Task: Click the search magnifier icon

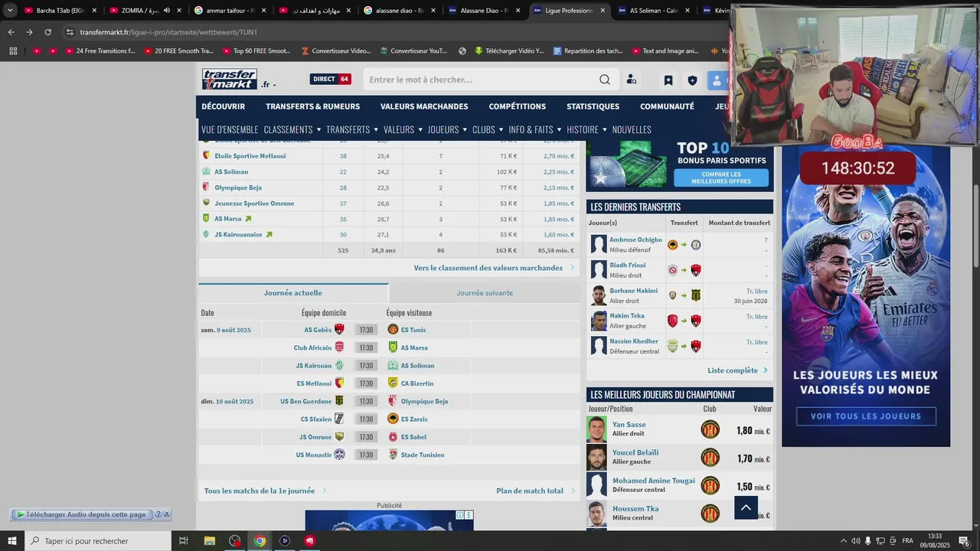Action: coord(605,80)
